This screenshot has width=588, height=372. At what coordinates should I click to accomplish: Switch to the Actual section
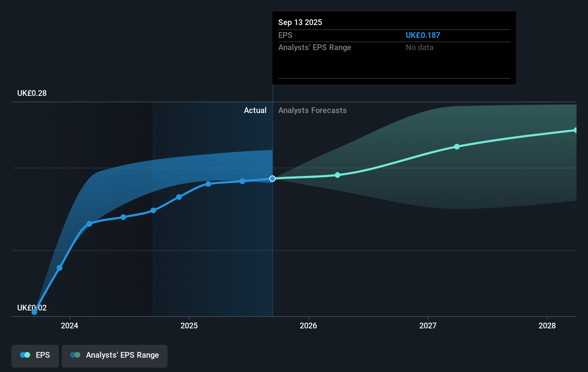pos(255,111)
